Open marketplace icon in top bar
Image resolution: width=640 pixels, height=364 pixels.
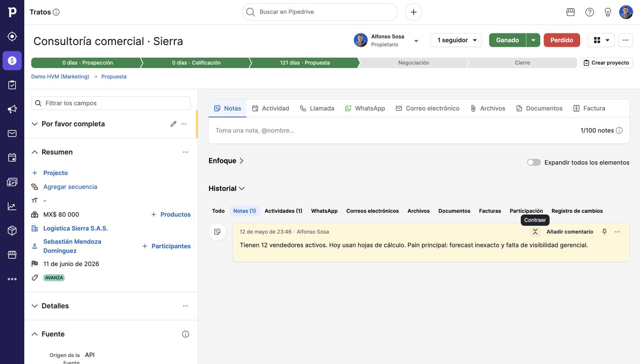(x=571, y=12)
